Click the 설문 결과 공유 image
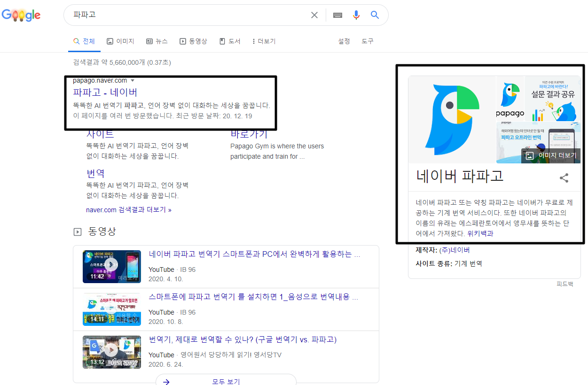 [x=553, y=99]
